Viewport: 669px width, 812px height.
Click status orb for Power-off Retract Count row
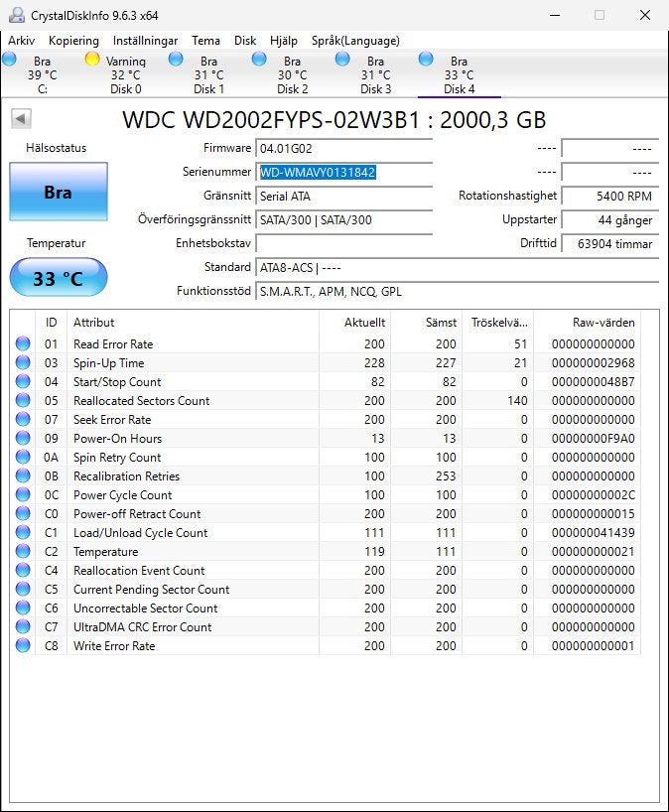(23, 514)
